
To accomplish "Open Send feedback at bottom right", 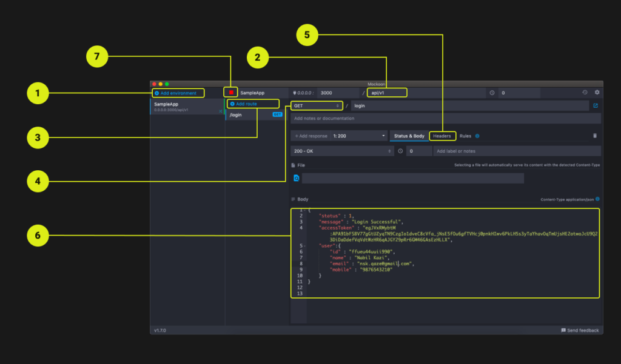I will [580, 330].
